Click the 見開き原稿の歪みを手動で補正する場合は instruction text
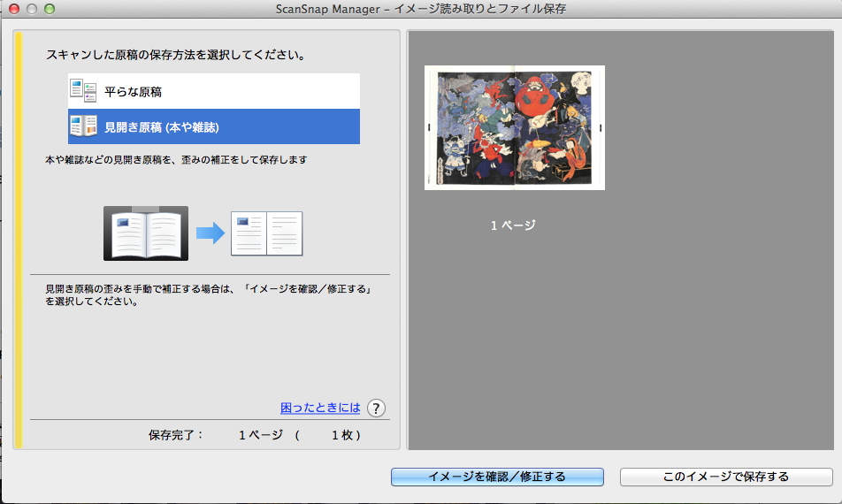 209,294
